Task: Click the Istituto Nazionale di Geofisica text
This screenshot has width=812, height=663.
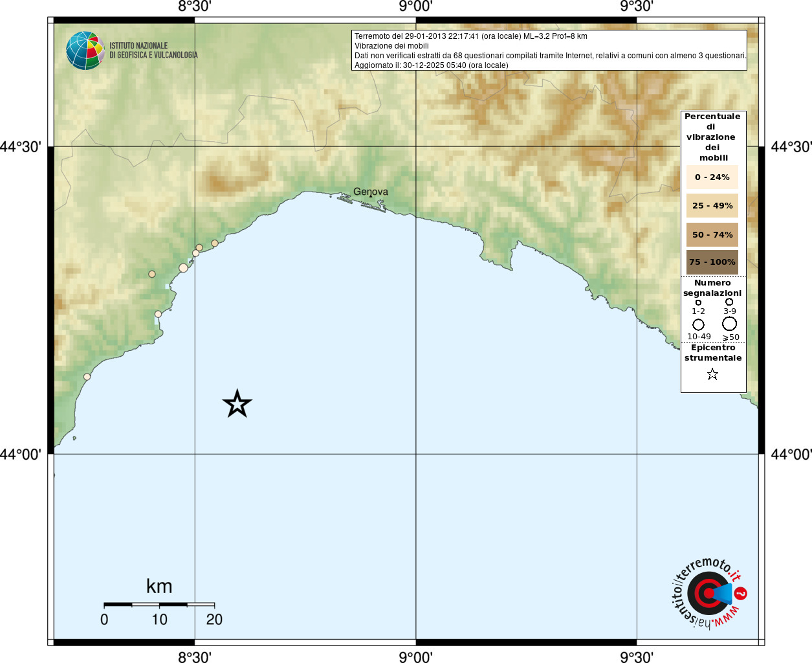Action: (x=153, y=51)
